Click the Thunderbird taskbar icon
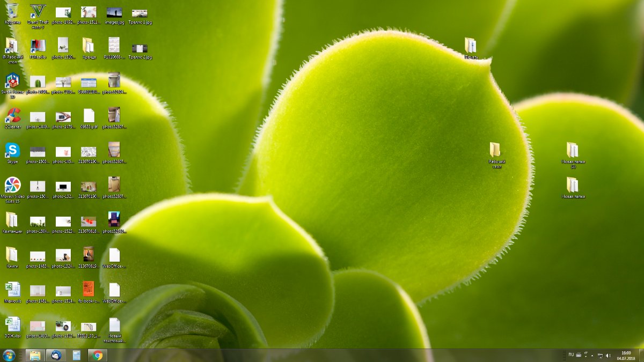 coord(55,355)
